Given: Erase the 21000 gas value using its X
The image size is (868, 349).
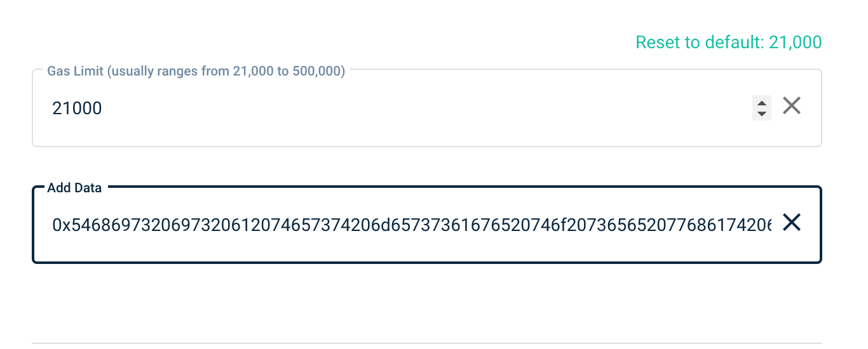Looking at the screenshot, I should [791, 105].
